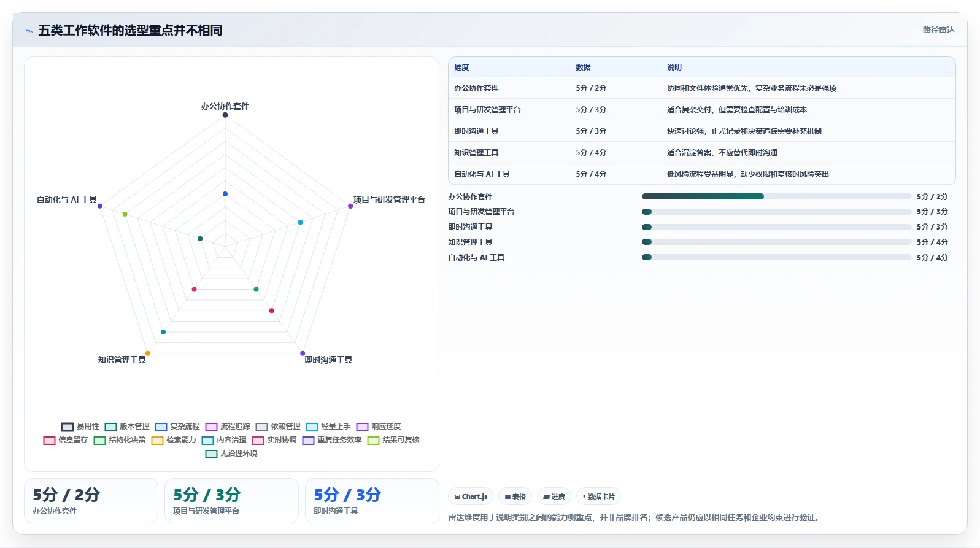Open the 项目与研发管理平台 score card

[x=231, y=501]
